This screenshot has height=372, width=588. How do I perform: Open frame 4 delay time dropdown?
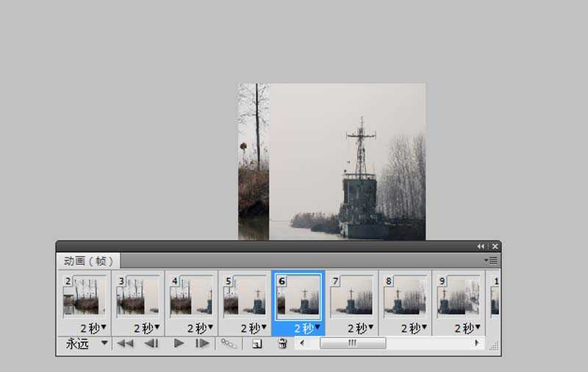click(200, 329)
